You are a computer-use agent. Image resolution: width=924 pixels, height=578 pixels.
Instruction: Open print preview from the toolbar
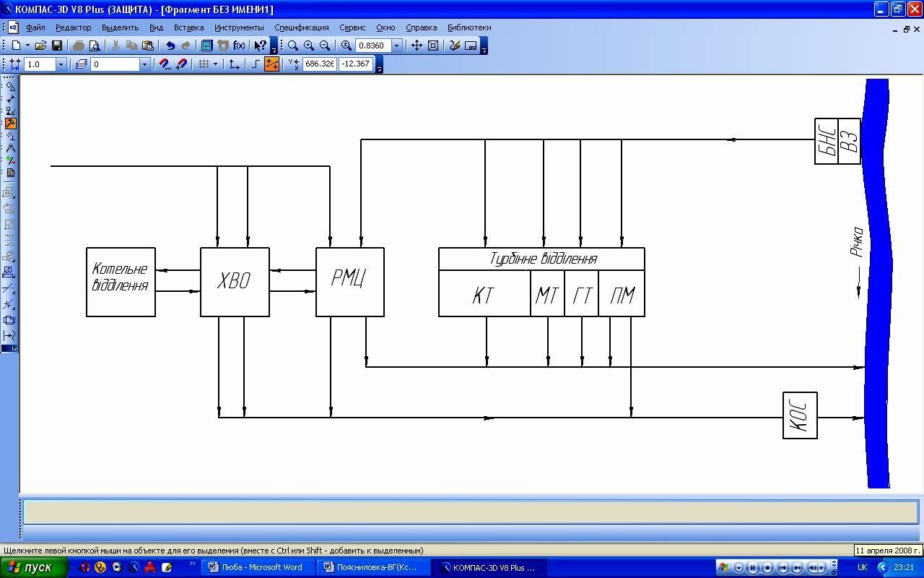pos(95,46)
